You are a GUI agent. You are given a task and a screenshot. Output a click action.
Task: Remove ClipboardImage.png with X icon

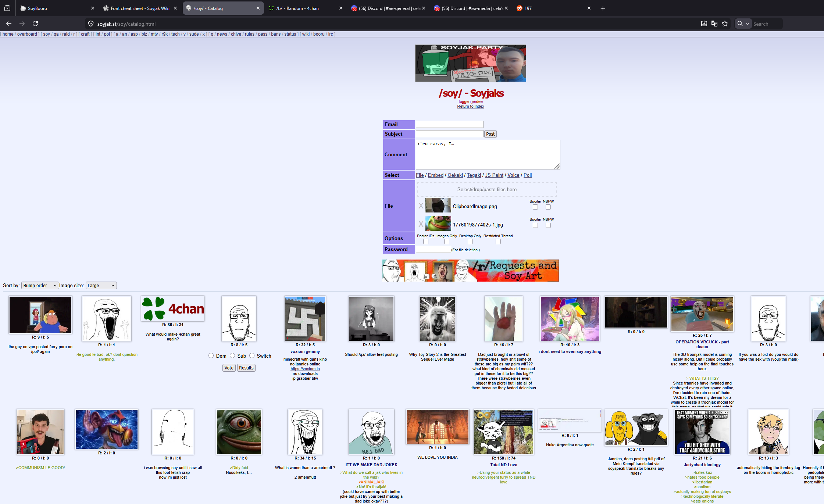pos(421,206)
